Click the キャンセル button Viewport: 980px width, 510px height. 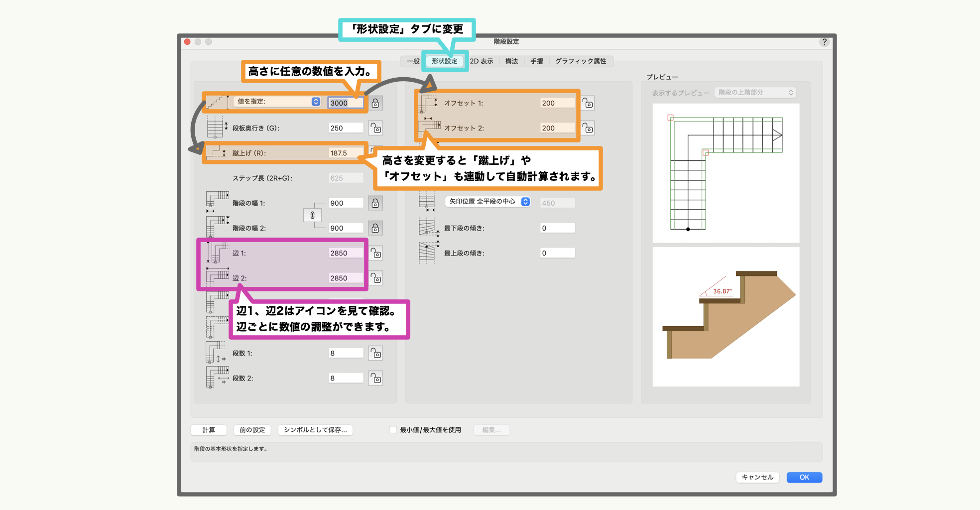point(757,477)
